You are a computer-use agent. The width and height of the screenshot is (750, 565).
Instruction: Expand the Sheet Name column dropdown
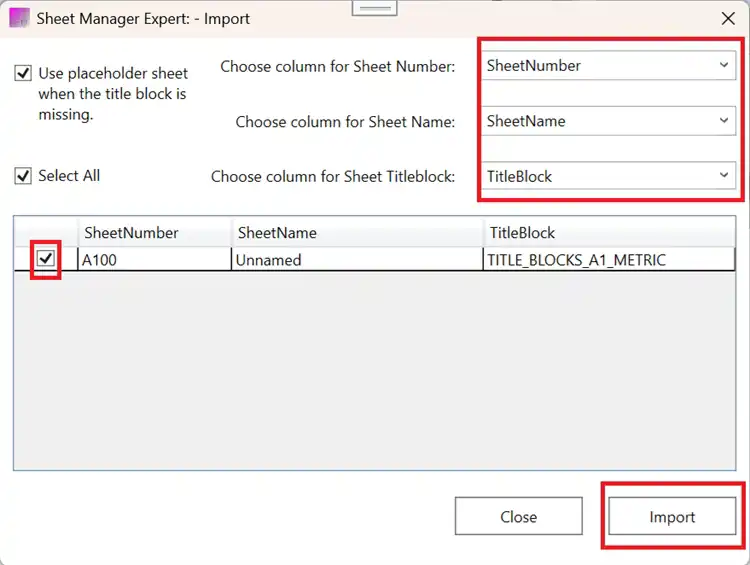point(610,121)
